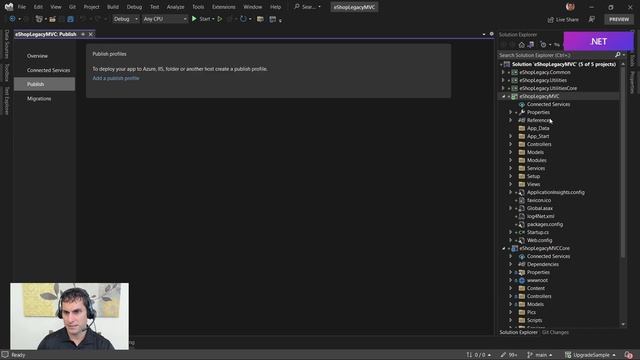Select the App_Data folder
Screen dimensions: 640x360
(x=538, y=128)
